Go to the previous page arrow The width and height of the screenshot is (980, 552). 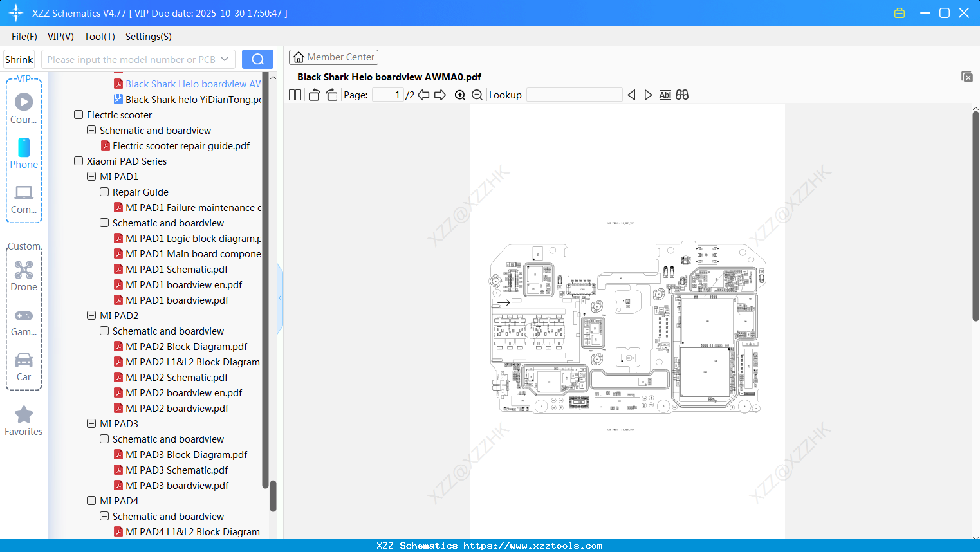point(423,95)
